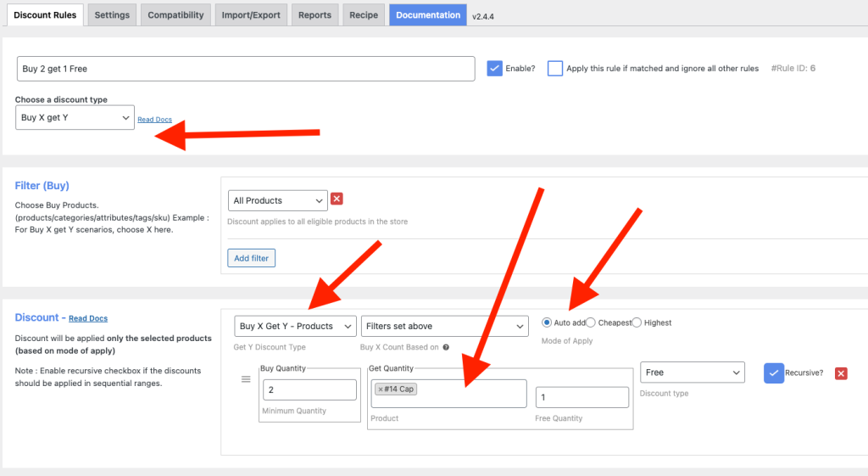Choose the Highest mode of apply
Screen dimensions: 868x476
click(637, 322)
